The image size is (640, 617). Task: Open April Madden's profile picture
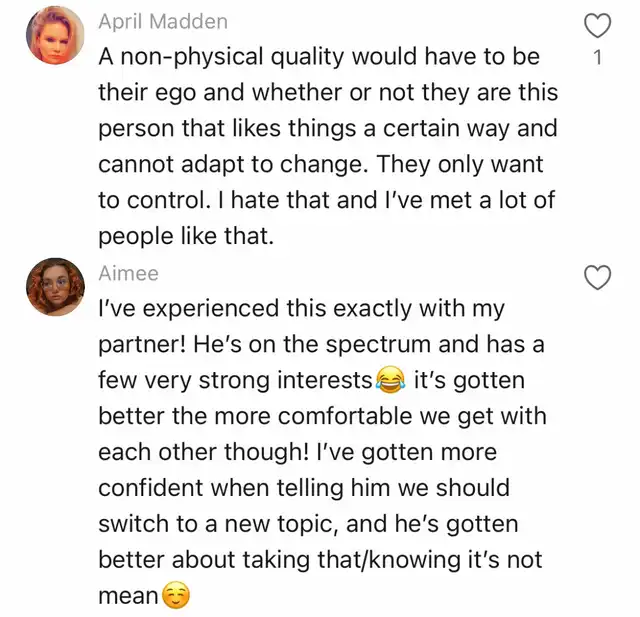tap(55, 36)
